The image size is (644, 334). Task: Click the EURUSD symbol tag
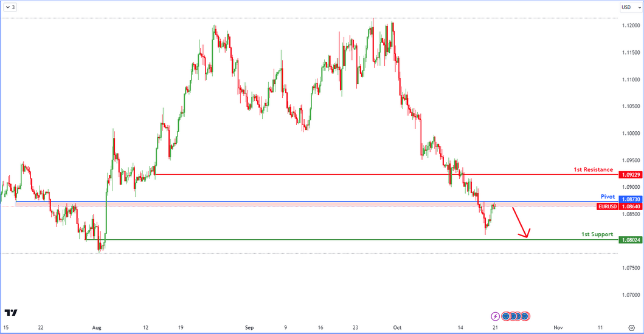pos(608,207)
